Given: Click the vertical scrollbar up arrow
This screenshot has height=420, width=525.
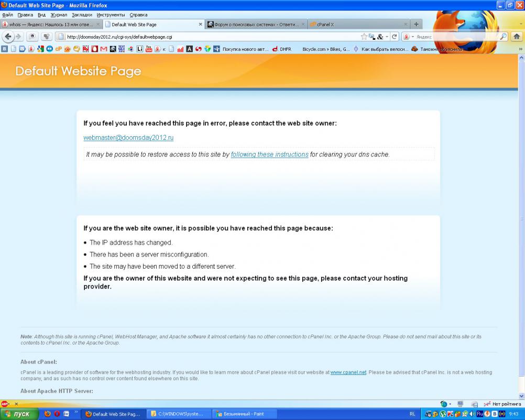Looking at the screenshot, I should pos(521,58).
